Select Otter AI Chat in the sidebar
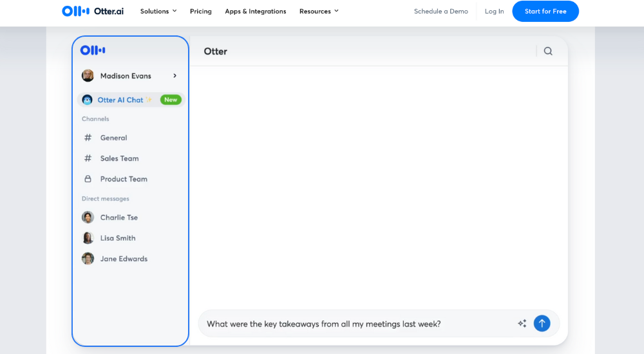This screenshot has width=644, height=354. (x=131, y=100)
